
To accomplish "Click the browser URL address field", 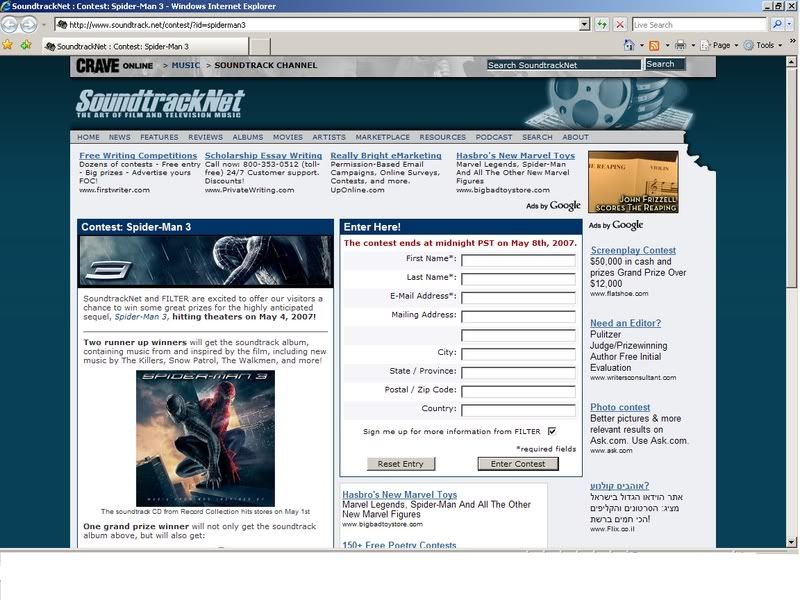I will [316, 24].
